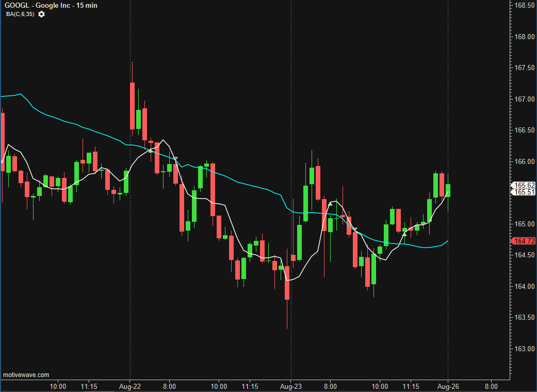Select the last green candle at Aug-26
537x392 pixels.
tap(448, 190)
